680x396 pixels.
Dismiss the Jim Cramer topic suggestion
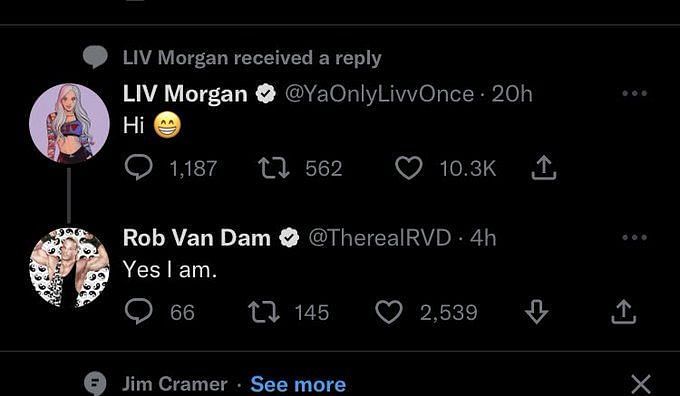click(641, 384)
